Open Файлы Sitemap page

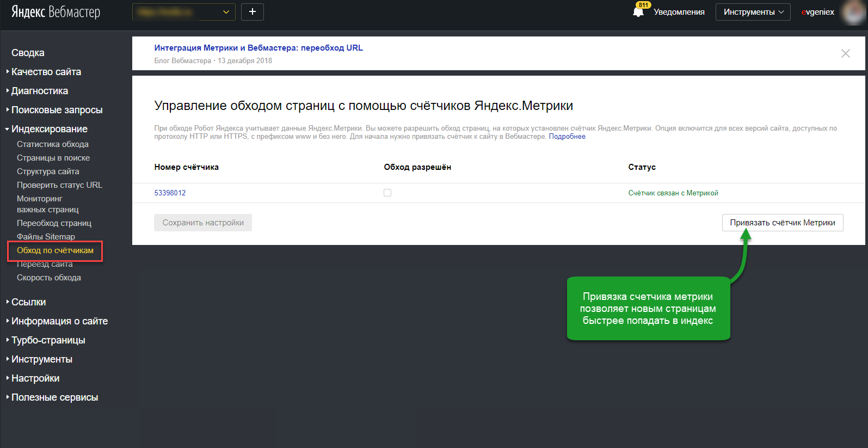[x=46, y=237]
